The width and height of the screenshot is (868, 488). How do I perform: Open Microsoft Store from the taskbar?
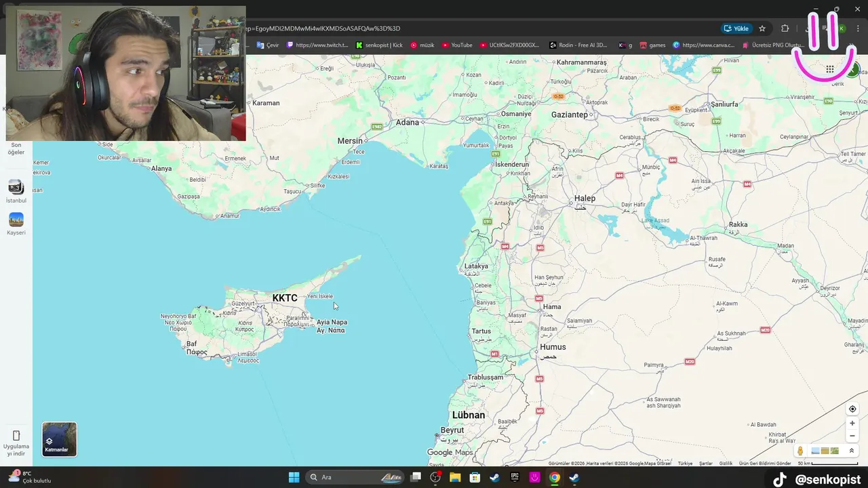click(475, 477)
